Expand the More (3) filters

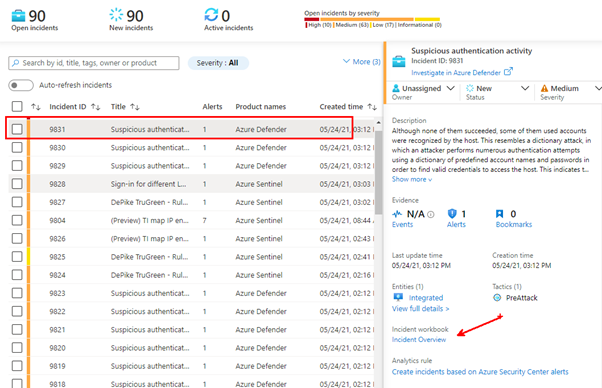[x=361, y=62]
